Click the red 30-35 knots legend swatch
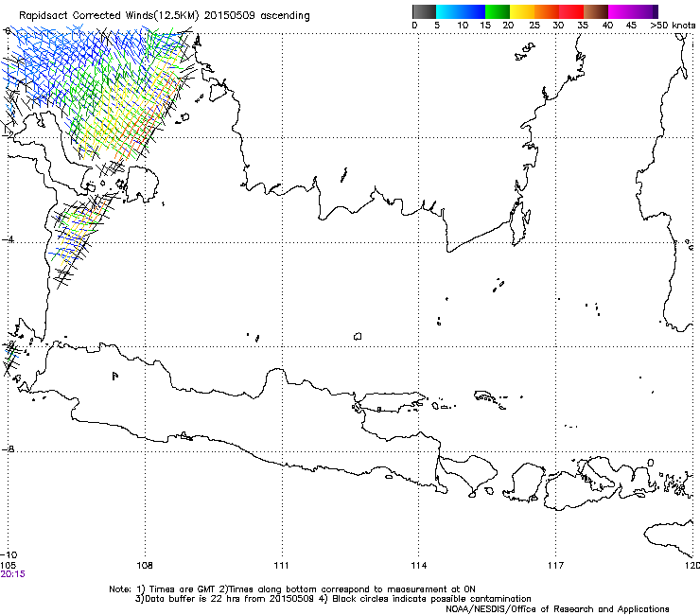700x615 pixels. coord(571,11)
